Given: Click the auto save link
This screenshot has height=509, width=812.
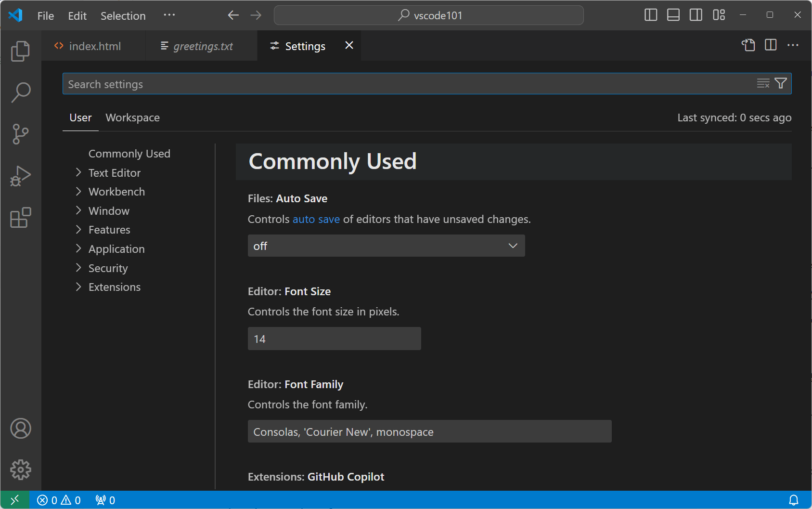Looking at the screenshot, I should coord(316,219).
